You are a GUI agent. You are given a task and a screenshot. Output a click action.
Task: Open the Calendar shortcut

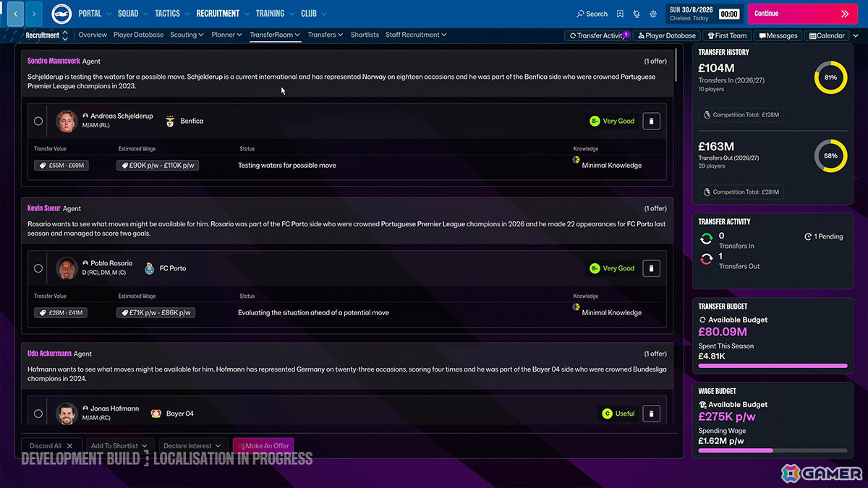827,35
